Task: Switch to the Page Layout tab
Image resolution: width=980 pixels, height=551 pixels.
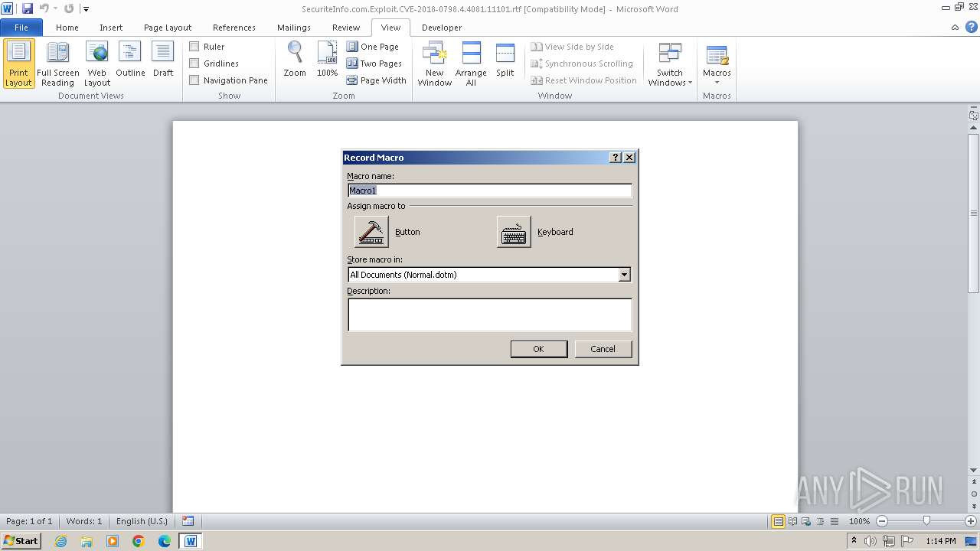Action: coord(168,28)
